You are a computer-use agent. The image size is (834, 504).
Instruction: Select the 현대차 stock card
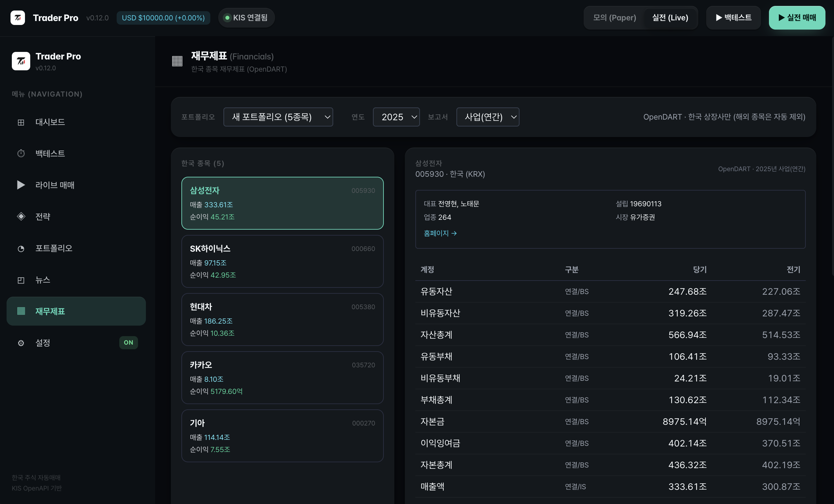(x=282, y=320)
